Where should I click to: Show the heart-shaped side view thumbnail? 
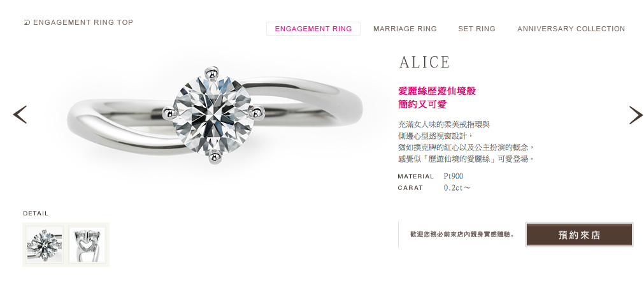click(x=87, y=244)
